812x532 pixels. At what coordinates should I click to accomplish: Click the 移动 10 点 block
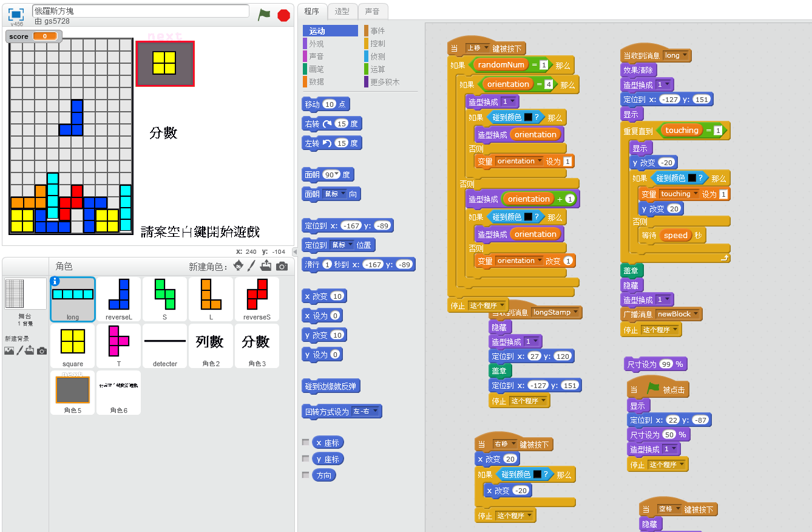click(x=326, y=104)
